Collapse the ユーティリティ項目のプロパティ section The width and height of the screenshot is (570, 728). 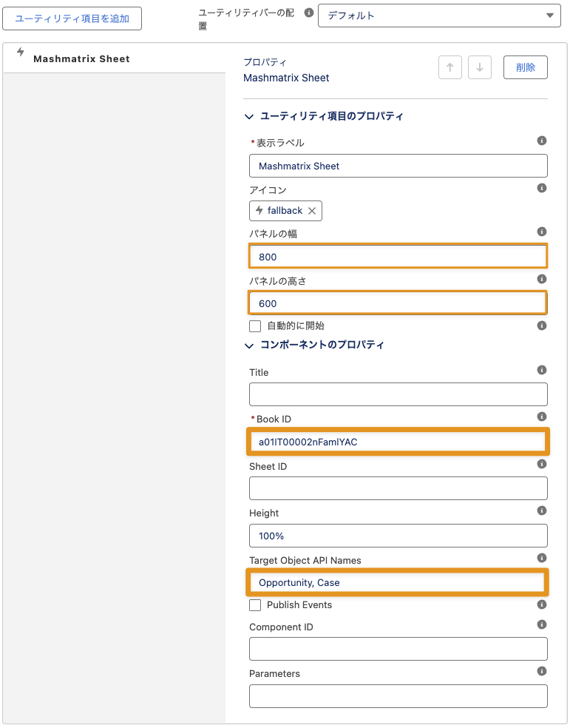point(249,116)
